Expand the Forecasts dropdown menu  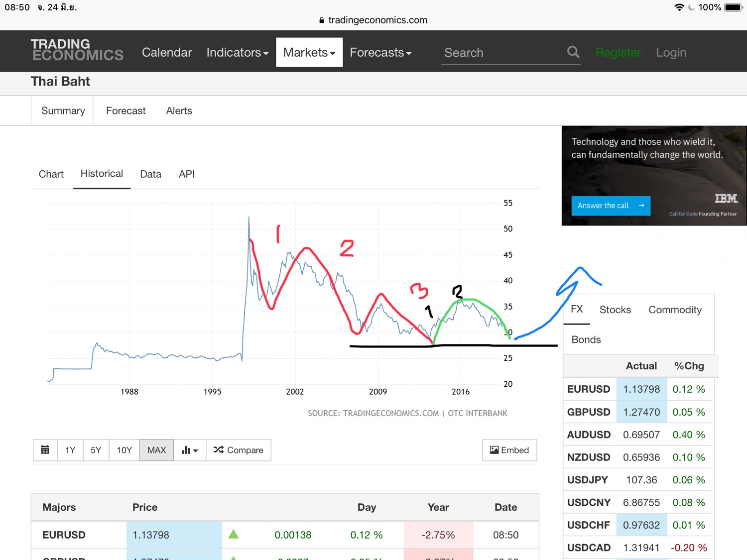coord(380,52)
